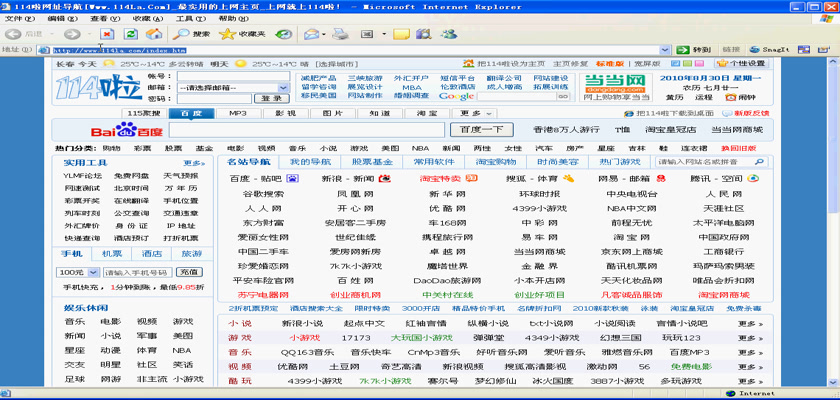Go to the browser Home page
The width and height of the screenshot is (840, 400).
coord(154,34)
